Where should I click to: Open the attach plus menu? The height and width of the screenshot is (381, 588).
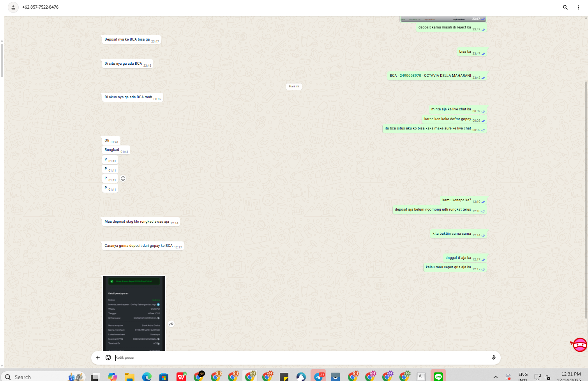(98, 358)
